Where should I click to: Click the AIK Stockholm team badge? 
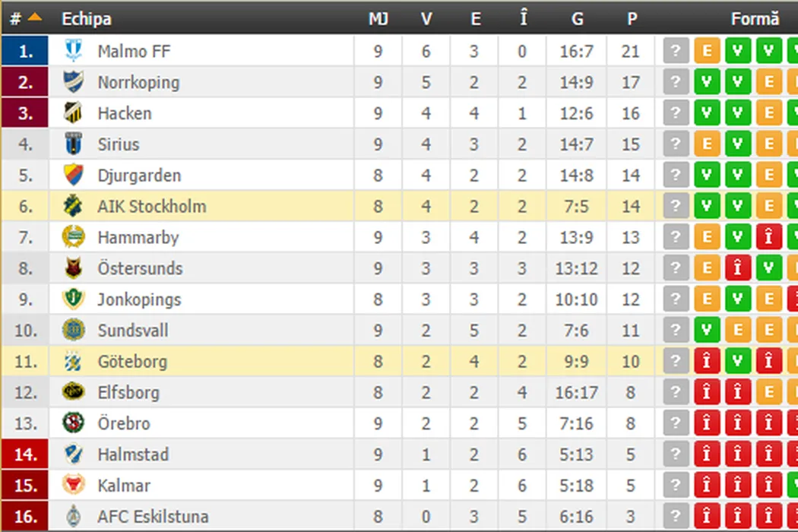[73, 206]
